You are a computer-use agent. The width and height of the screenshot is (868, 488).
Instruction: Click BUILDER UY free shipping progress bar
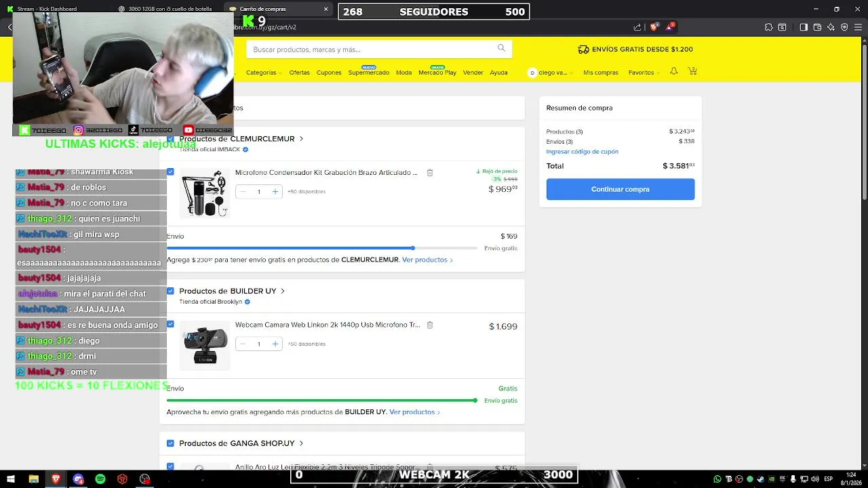pos(321,401)
